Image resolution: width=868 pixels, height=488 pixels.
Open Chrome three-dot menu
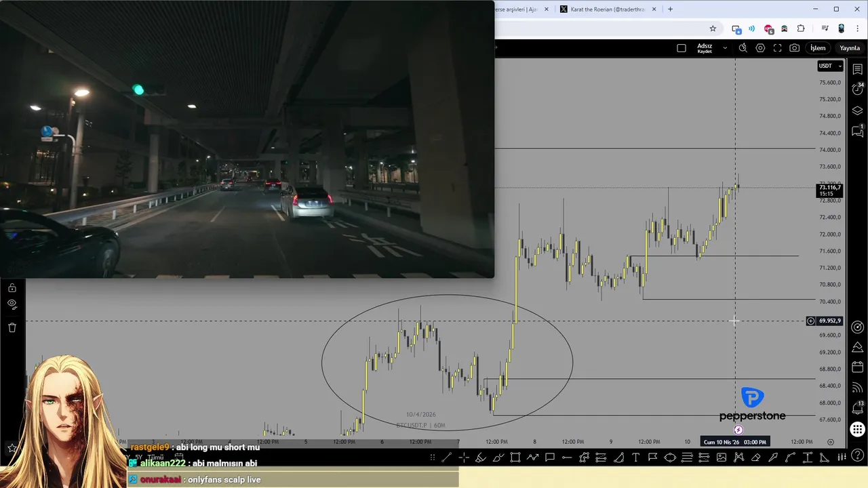(857, 28)
